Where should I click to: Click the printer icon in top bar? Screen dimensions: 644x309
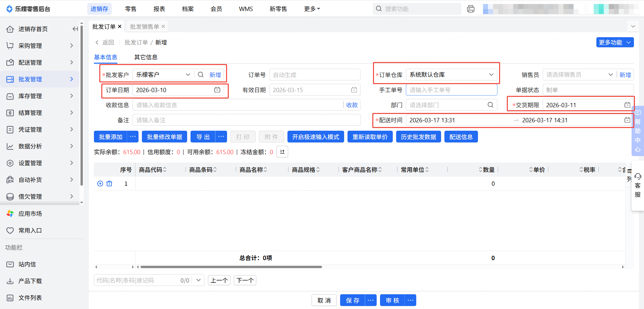pos(471,9)
